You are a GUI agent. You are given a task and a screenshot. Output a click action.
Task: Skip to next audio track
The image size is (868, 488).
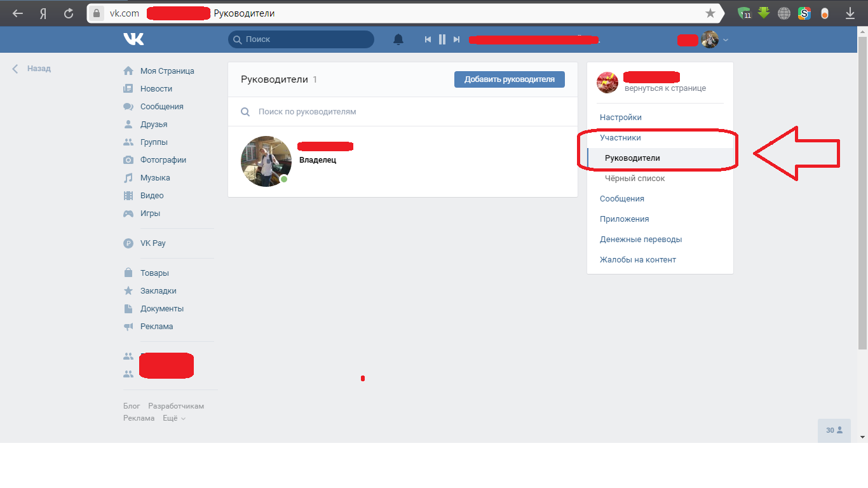pos(456,39)
